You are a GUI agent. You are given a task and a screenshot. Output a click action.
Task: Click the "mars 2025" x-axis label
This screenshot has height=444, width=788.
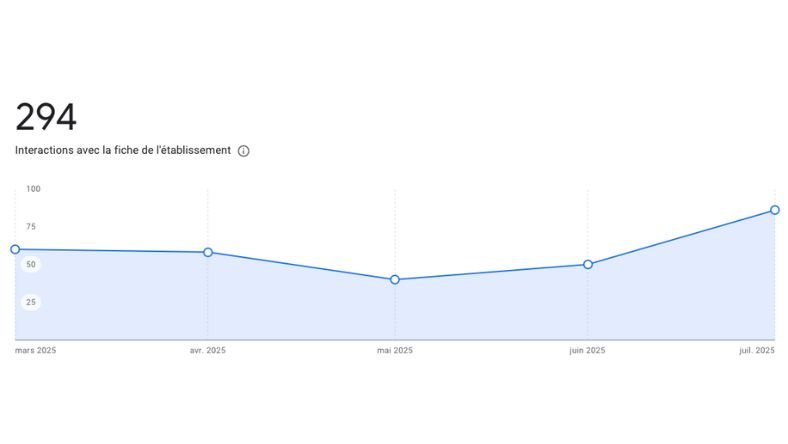[x=36, y=351]
